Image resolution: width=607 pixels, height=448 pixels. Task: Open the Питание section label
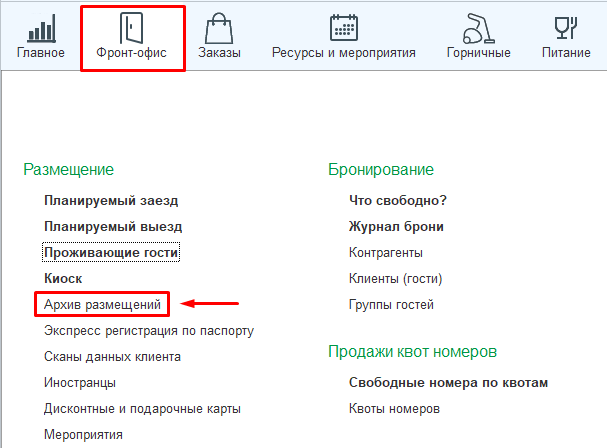(566, 53)
